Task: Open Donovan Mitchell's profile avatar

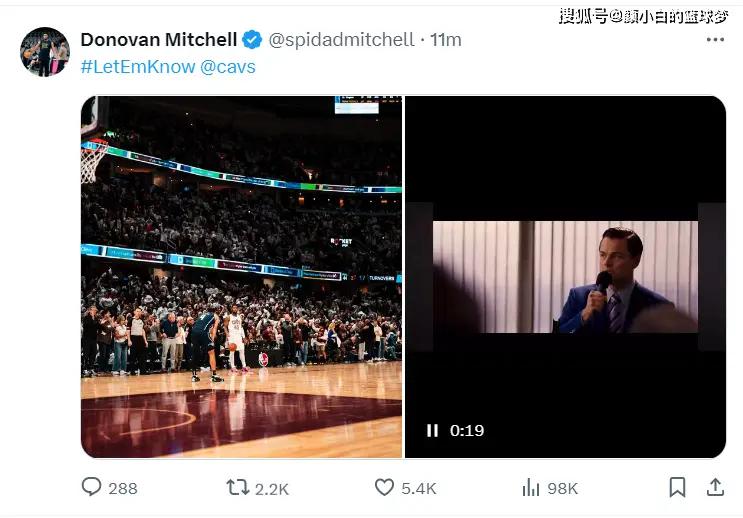Action: tap(45, 52)
